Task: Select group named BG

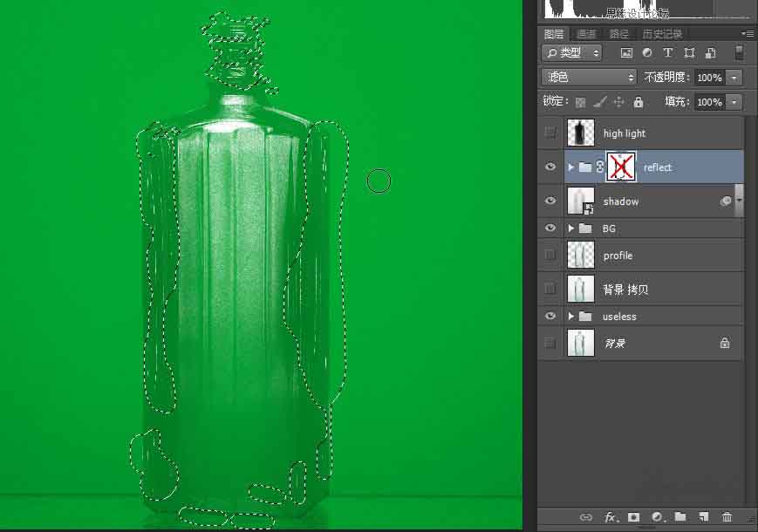Action: [609, 228]
